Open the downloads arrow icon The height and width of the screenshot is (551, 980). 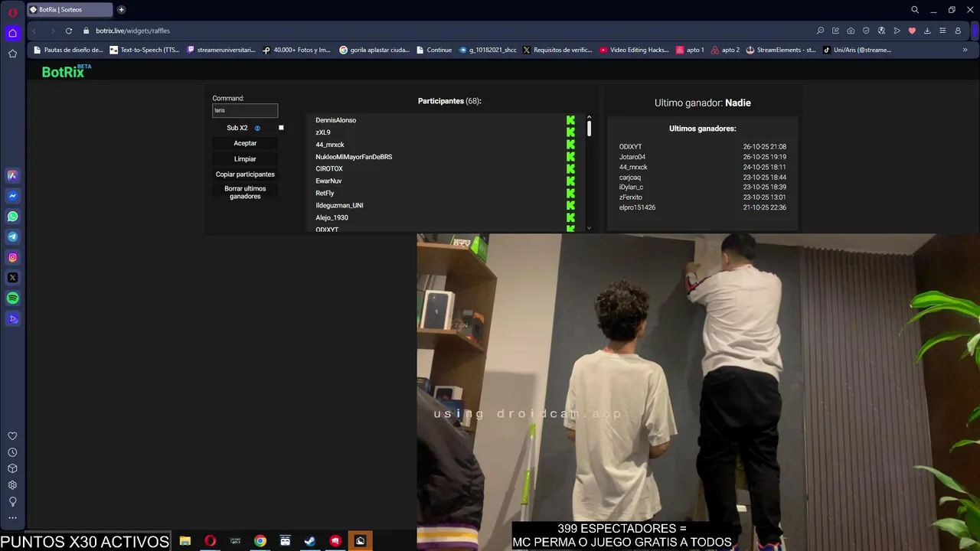(x=927, y=31)
